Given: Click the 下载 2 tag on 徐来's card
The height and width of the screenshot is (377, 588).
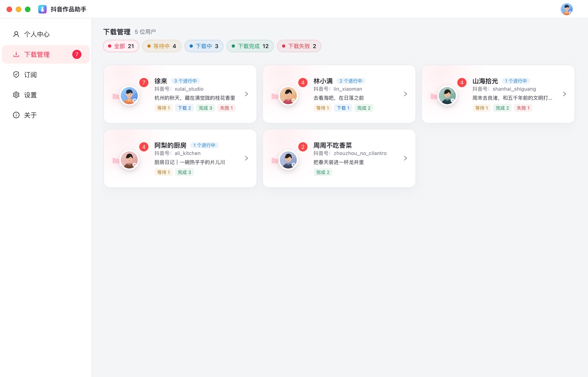Looking at the screenshot, I should (x=184, y=108).
